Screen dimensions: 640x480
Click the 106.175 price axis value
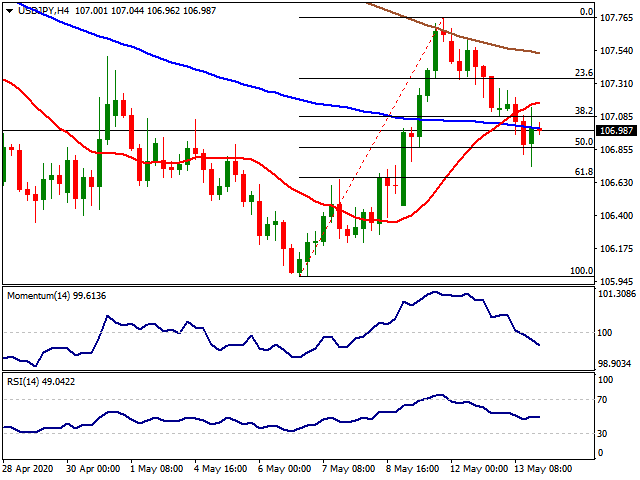coord(616,249)
